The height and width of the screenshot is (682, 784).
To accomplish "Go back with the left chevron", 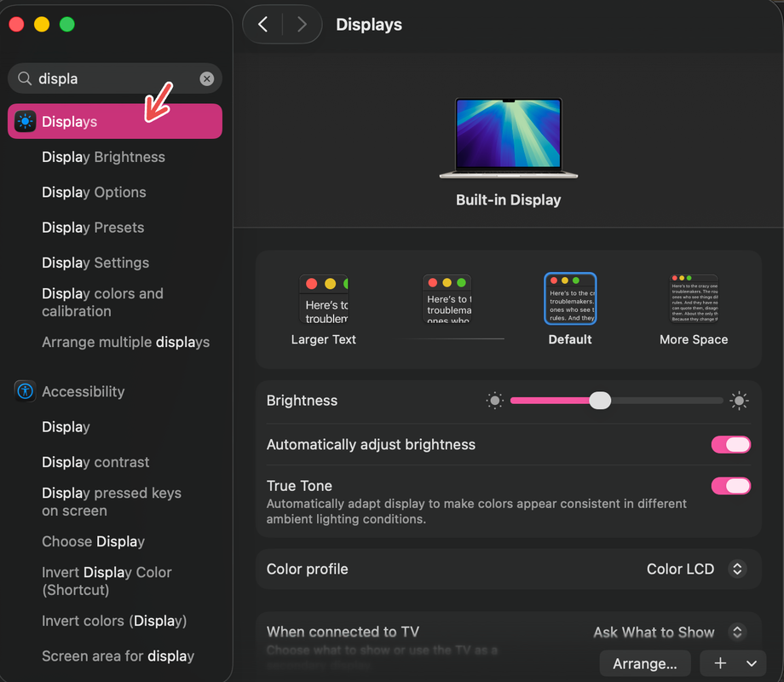I will [263, 24].
